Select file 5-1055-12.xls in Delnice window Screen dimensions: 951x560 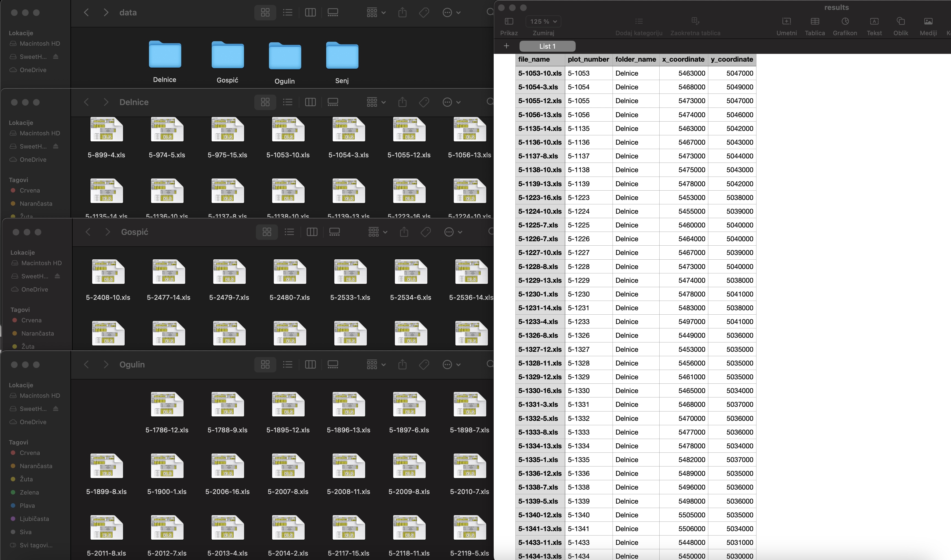click(x=409, y=138)
